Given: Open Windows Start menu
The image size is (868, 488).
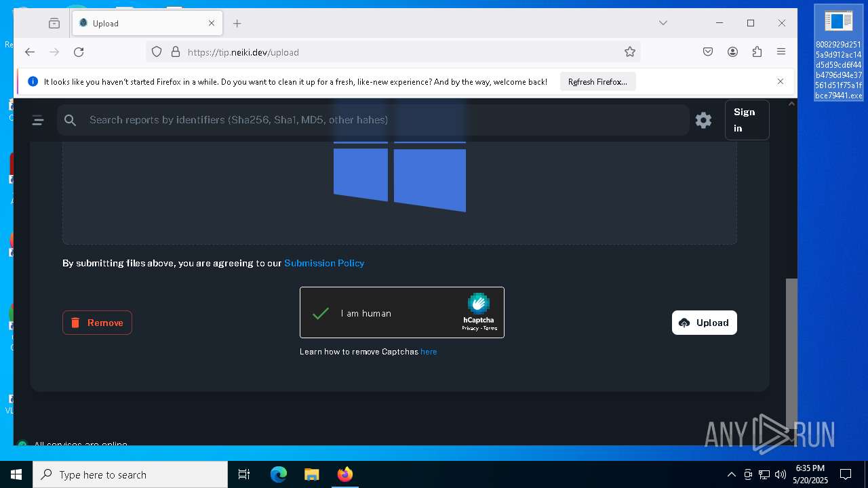Looking at the screenshot, I should pyautogui.click(x=16, y=474).
